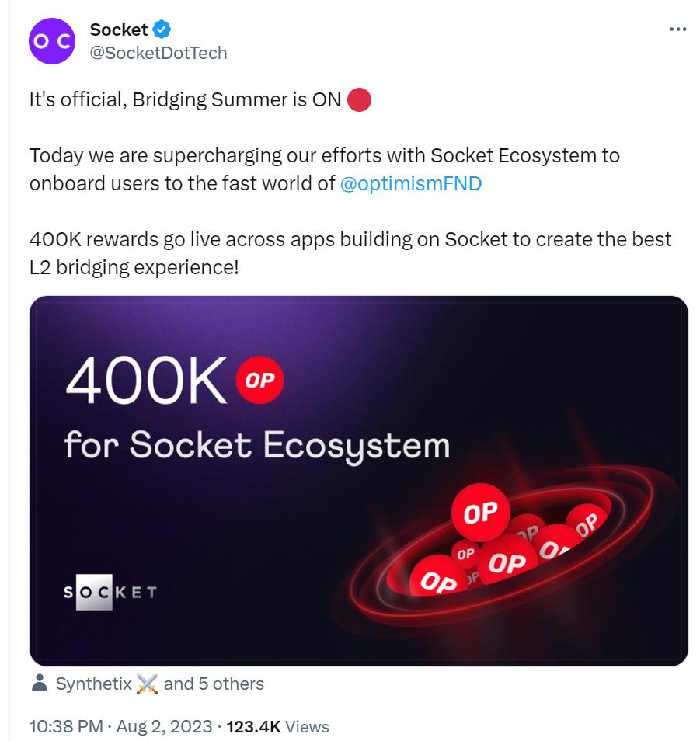Click "for Socket Ecosystem" text in image

(257, 445)
